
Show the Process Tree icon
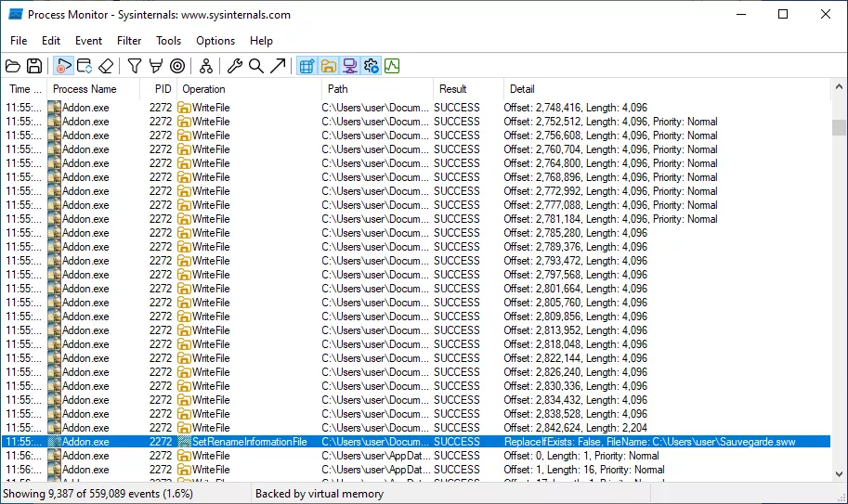tap(206, 66)
